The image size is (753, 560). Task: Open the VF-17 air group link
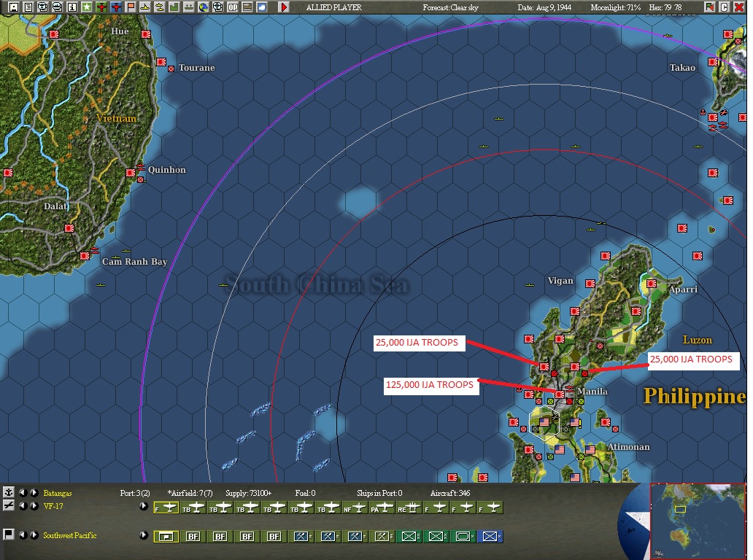pyautogui.click(x=53, y=506)
